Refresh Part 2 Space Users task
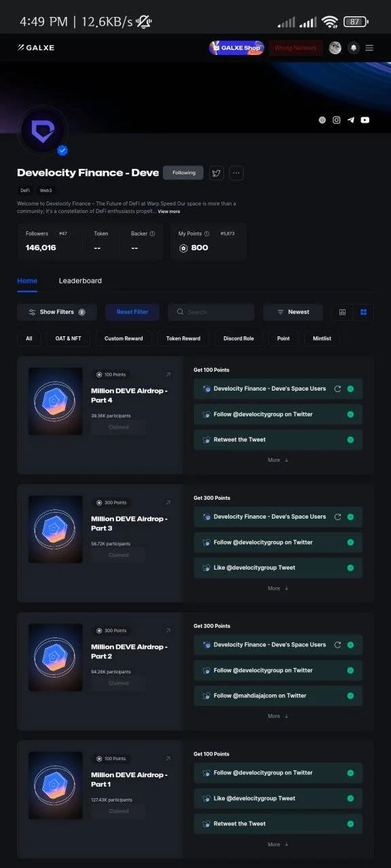The height and width of the screenshot is (868, 391). [x=337, y=645]
